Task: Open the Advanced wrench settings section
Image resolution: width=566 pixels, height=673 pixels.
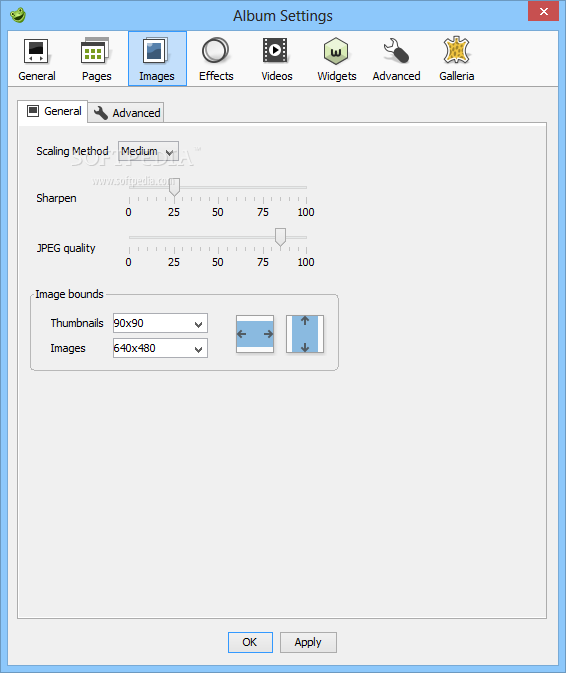Action: [397, 59]
